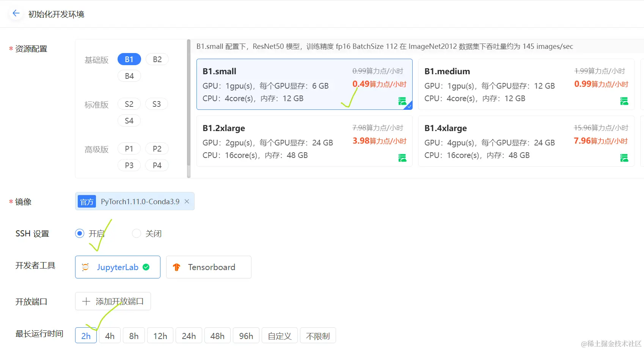Click the 基础版 category label

point(96,60)
